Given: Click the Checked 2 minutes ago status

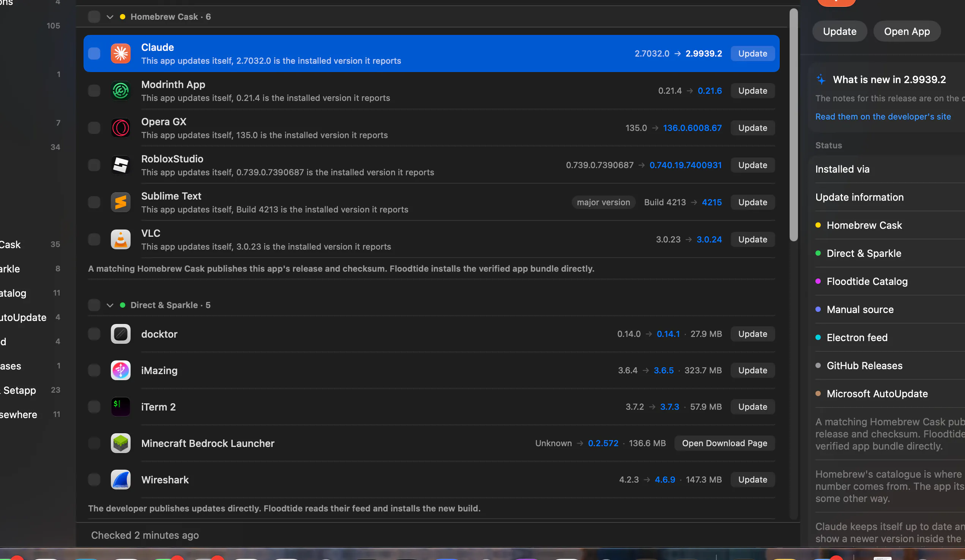Looking at the screenshot, I should point(145,535).
